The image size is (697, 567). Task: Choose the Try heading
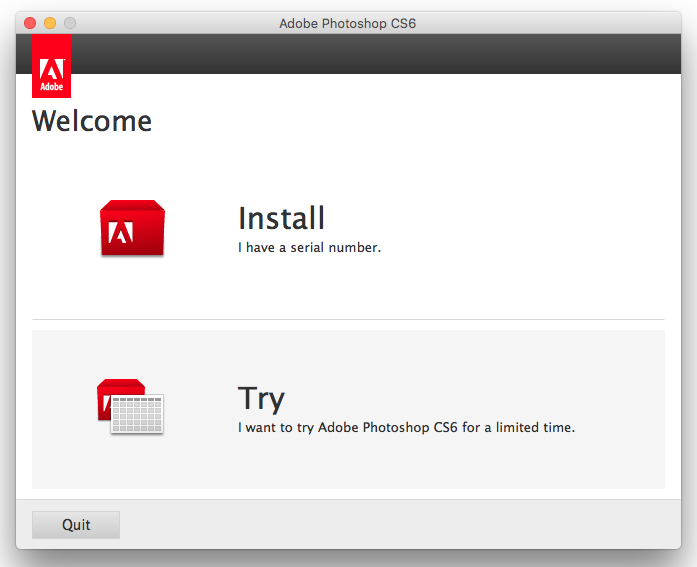[x=261, y=398]
